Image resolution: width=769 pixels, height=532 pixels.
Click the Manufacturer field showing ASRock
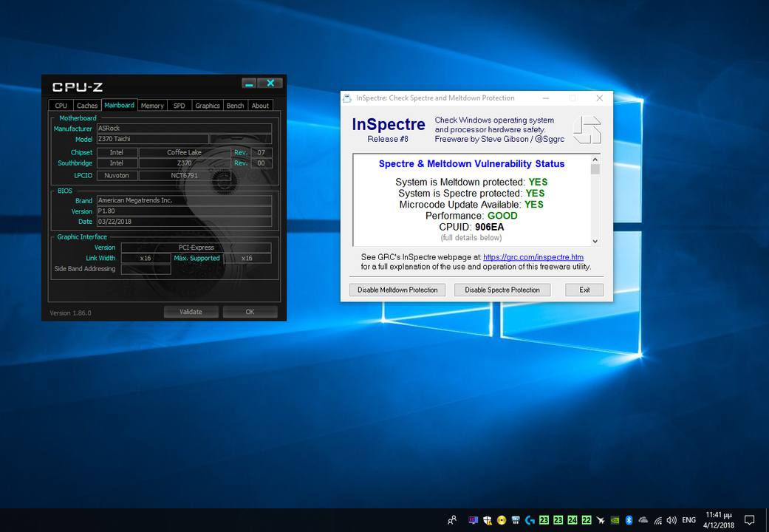pyautogui.click(x=184, y=128)
